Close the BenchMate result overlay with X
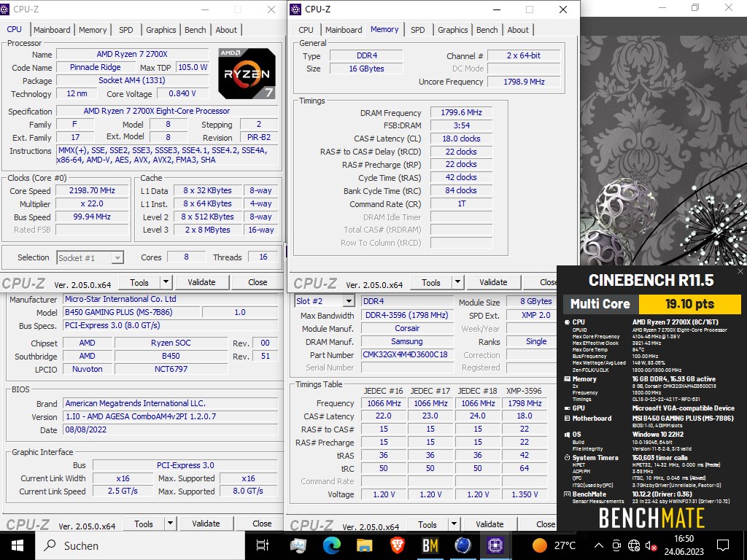 pos(740,271)
